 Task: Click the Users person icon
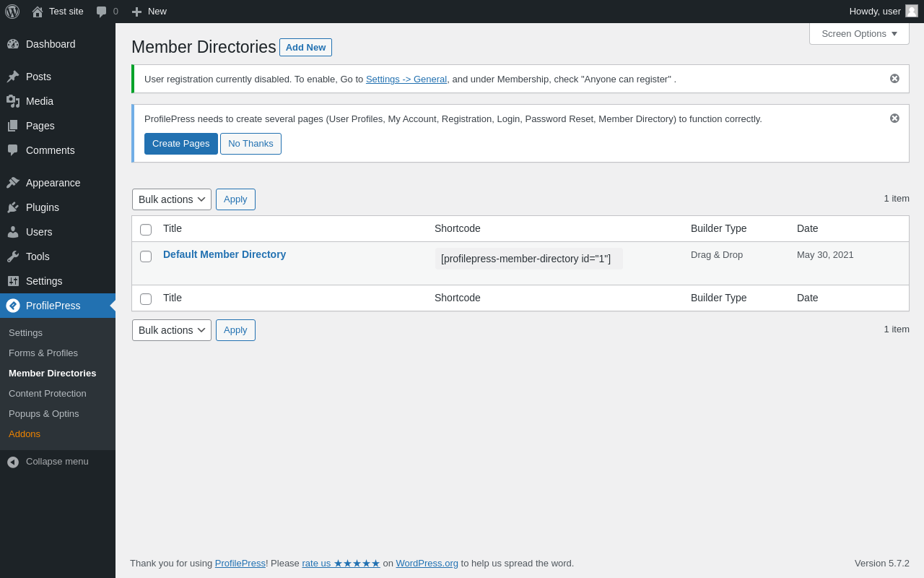click(13, 232)
